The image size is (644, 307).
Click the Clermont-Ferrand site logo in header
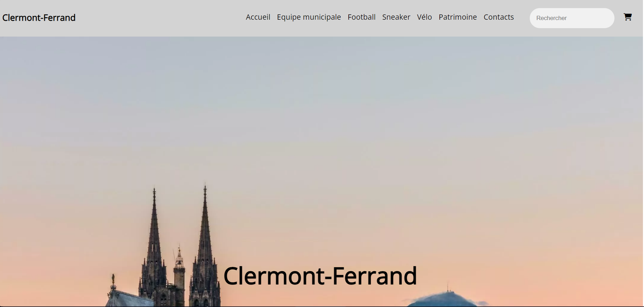pos(39,18)
